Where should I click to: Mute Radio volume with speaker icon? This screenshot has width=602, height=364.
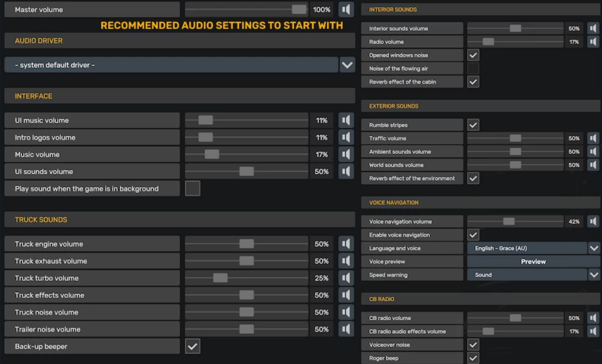[593, 42]
